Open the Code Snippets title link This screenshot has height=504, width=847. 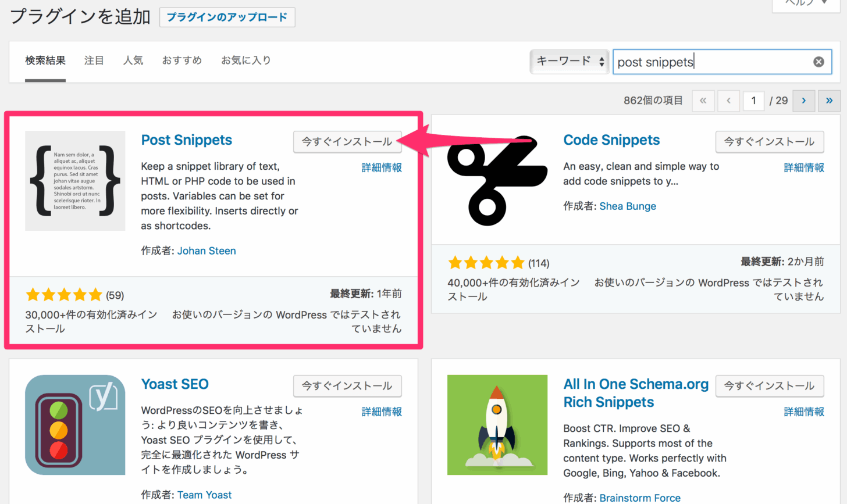point(611,140)
